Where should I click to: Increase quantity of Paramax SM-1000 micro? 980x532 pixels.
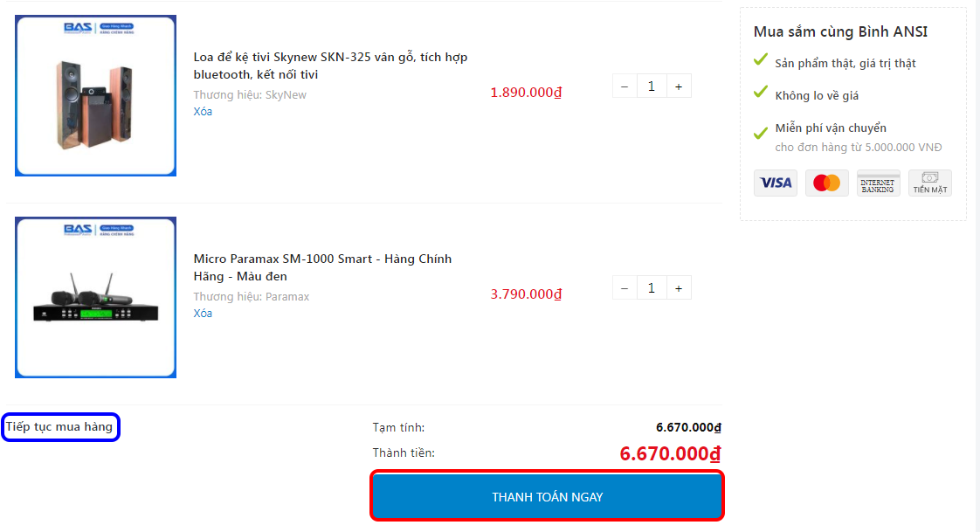coord(679,287)
